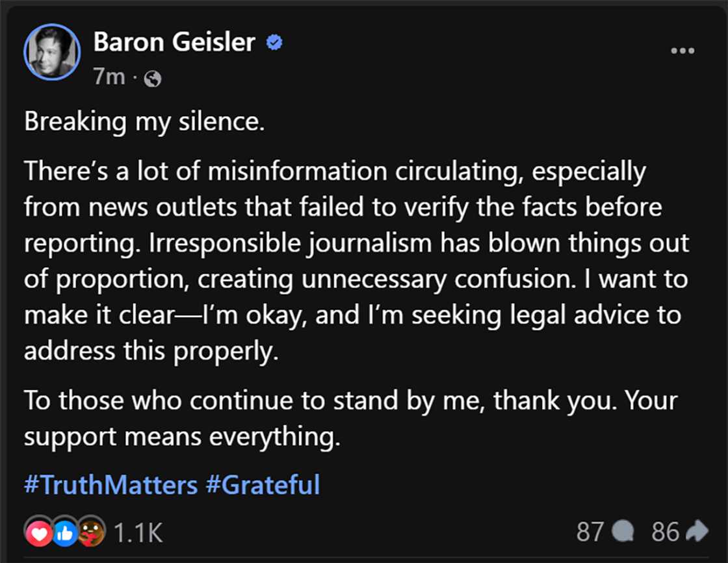Click the blue verified badge

tap(274, 43)
